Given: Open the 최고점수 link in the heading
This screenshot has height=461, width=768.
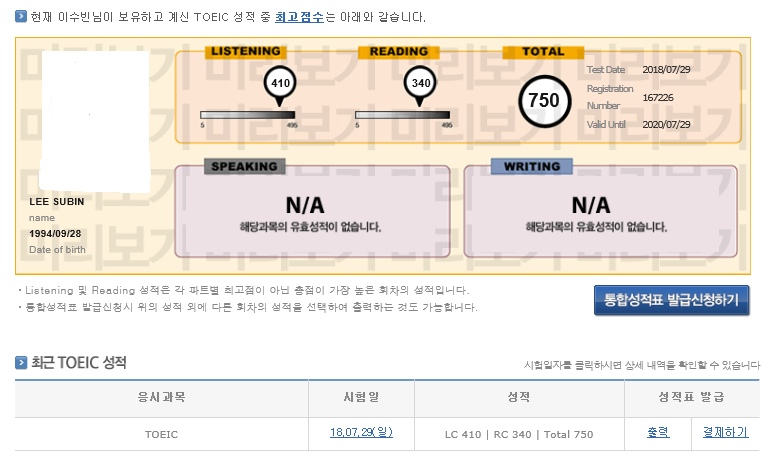Looking at the screenshot, I should tap(299, 17).
